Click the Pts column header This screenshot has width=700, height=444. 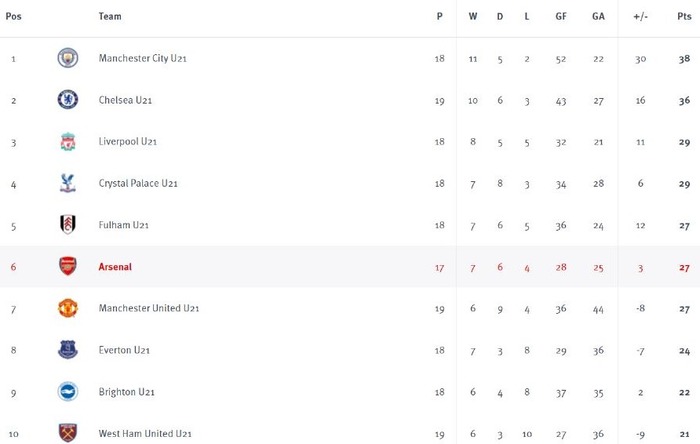684,17
